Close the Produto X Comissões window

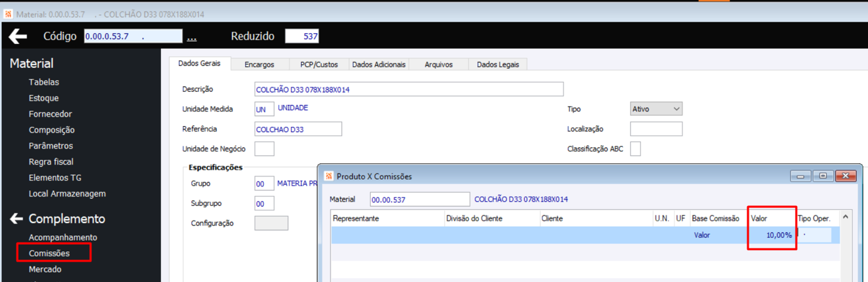pyautogui.click(x=845, y=176)
